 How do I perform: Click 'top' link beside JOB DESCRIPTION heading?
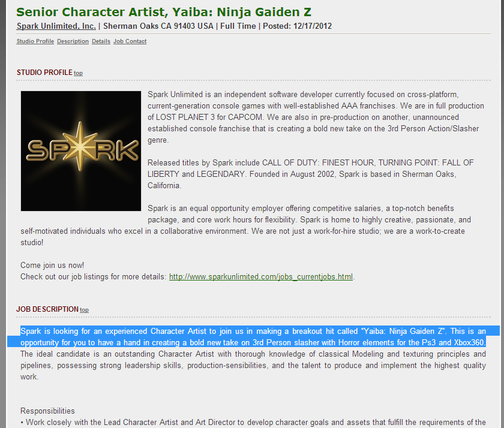tap(84, 310)
